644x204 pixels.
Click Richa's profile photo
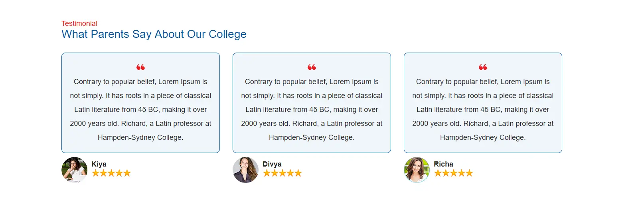(417, 170)
